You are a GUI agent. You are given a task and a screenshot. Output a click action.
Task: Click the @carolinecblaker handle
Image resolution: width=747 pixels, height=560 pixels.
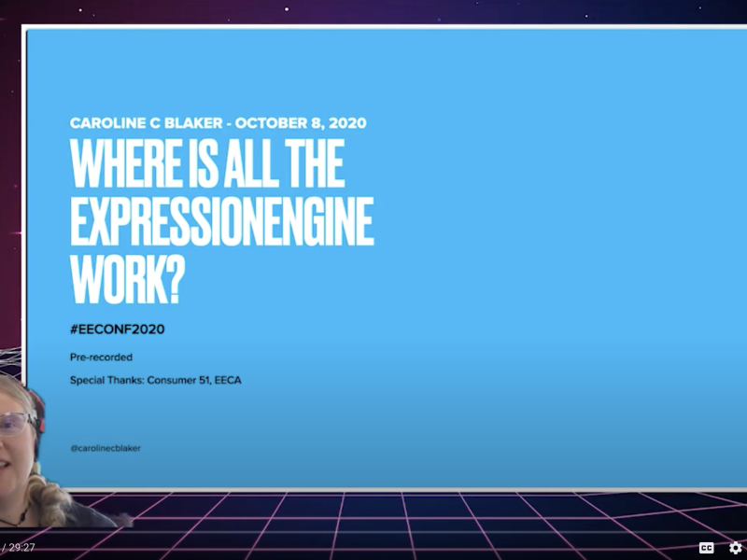point(106,448)
